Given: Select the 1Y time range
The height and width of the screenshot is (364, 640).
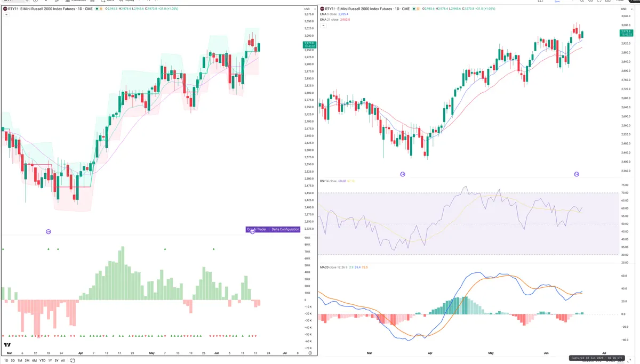Looking at the screenshot, I should [50, 361].
